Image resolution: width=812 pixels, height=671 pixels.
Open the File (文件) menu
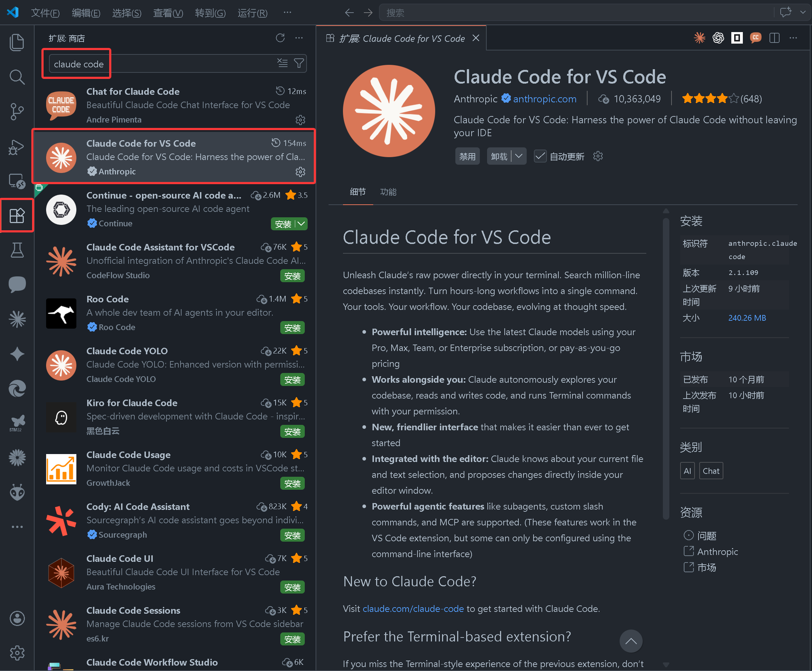45,13
